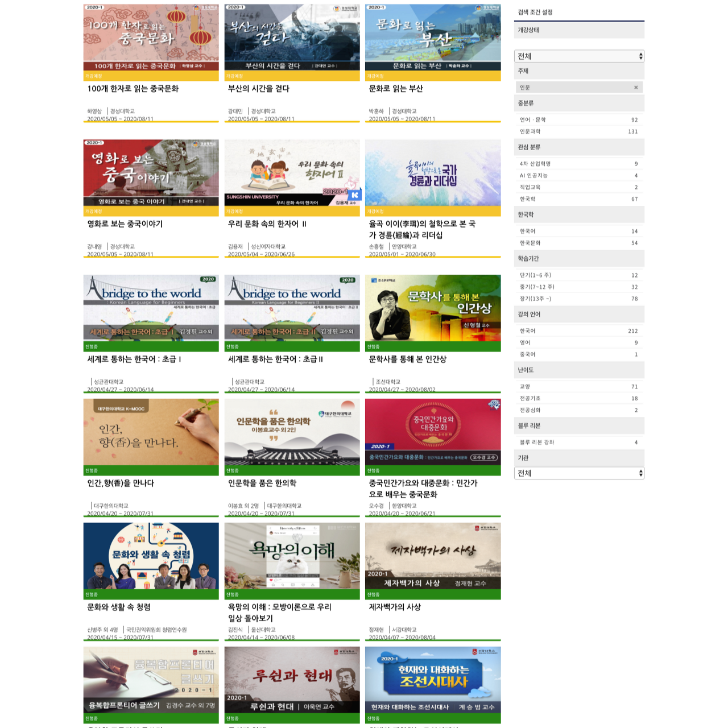
Task: Filter by 인문과학 category
Action: click(579, 131)
